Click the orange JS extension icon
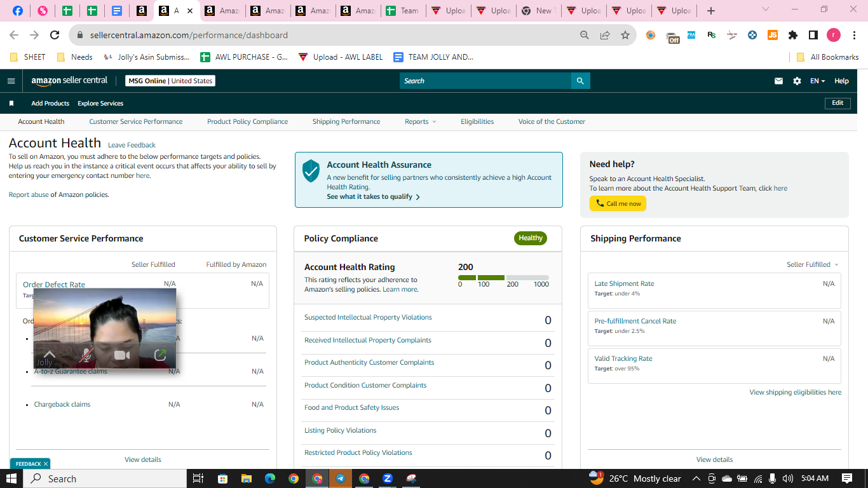 [773, 35]
